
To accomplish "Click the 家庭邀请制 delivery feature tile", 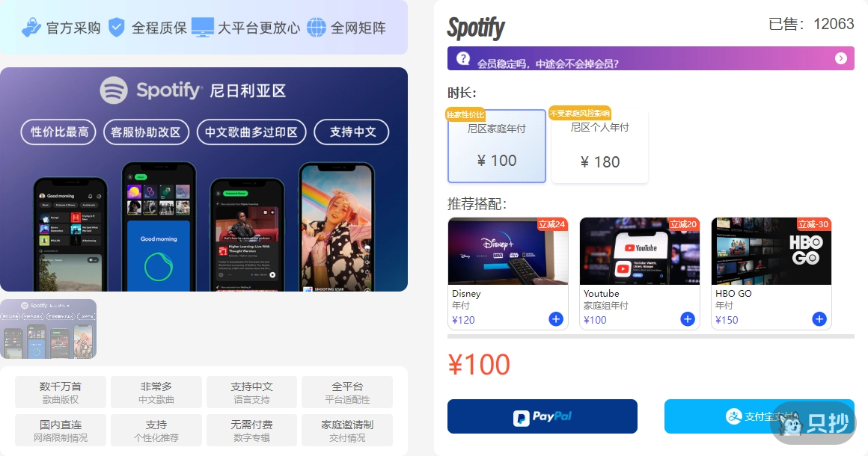I will (x=347, y=431).
